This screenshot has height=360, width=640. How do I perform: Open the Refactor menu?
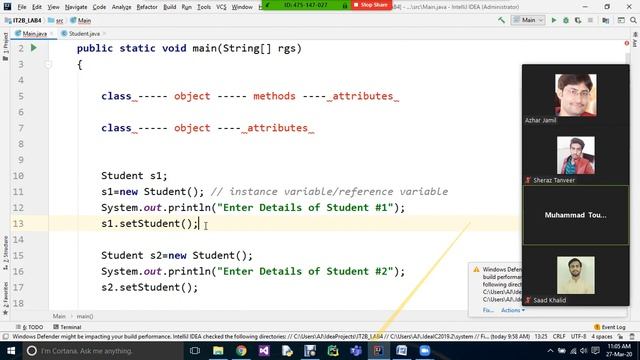[147, 7]
